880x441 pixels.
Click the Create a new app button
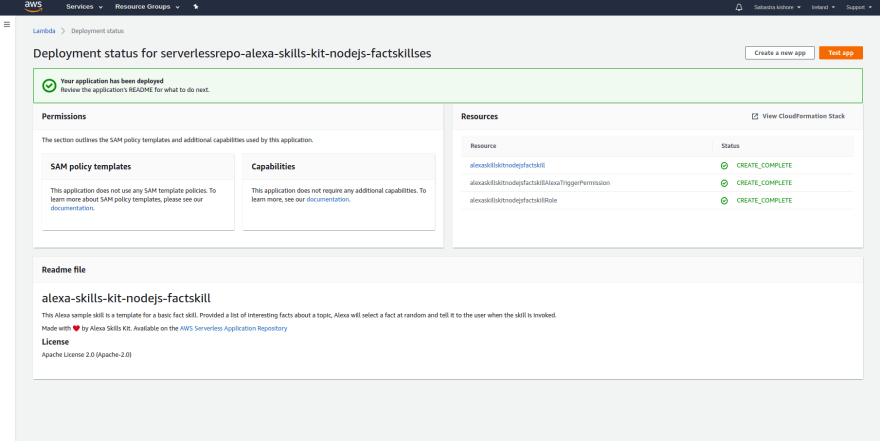(x=780, y=53)
